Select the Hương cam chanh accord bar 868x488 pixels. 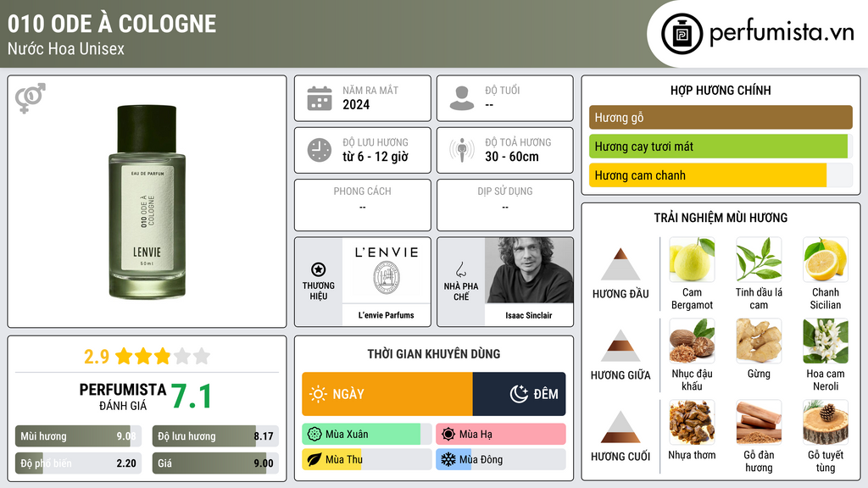(721, 175)
